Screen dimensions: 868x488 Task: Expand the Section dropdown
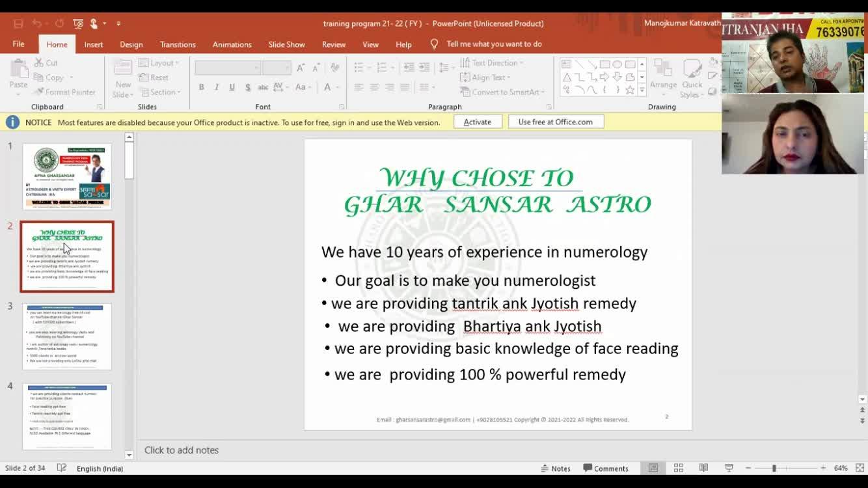click(x=160, y=92)
